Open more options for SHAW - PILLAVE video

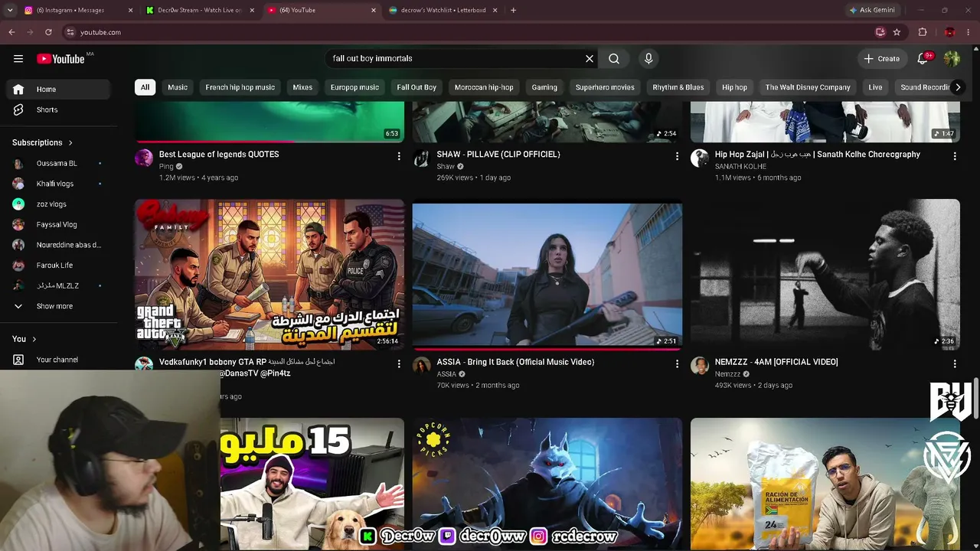point(677,156)
